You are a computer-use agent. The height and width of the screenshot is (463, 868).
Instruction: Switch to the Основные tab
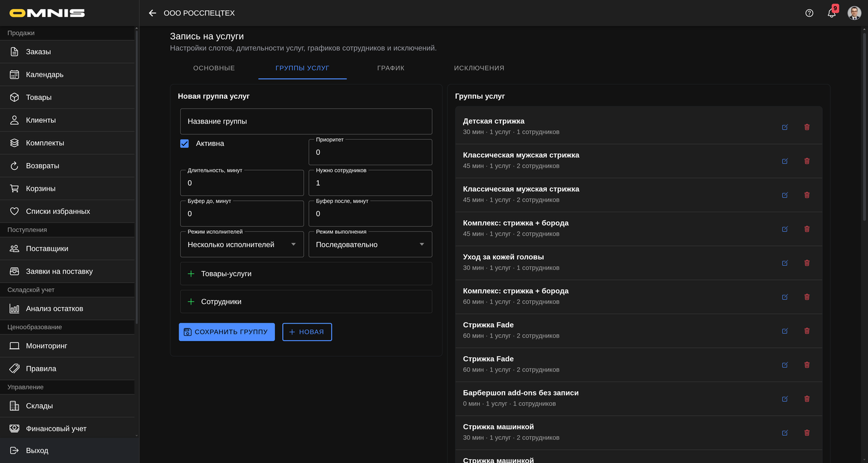[x=214, y=68]
